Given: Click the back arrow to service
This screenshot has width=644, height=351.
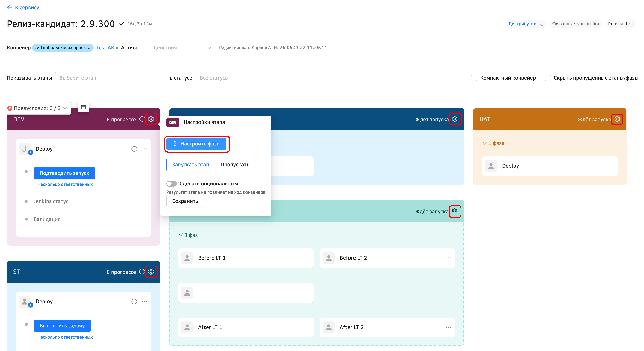Looking at the screenshot, I should [x=10, y=7].
